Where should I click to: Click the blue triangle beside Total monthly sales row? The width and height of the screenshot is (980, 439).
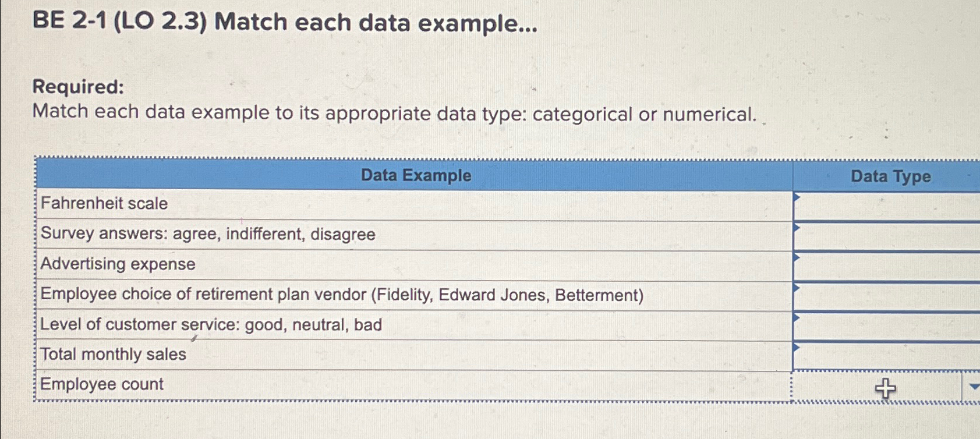tap(797, 348)
